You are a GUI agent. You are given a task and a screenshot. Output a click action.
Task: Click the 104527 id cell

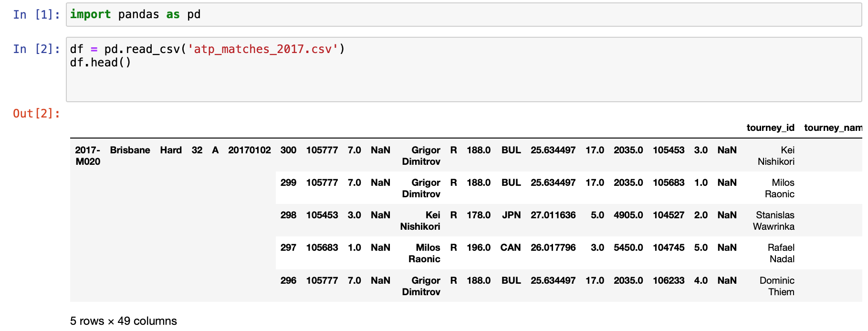669,215
